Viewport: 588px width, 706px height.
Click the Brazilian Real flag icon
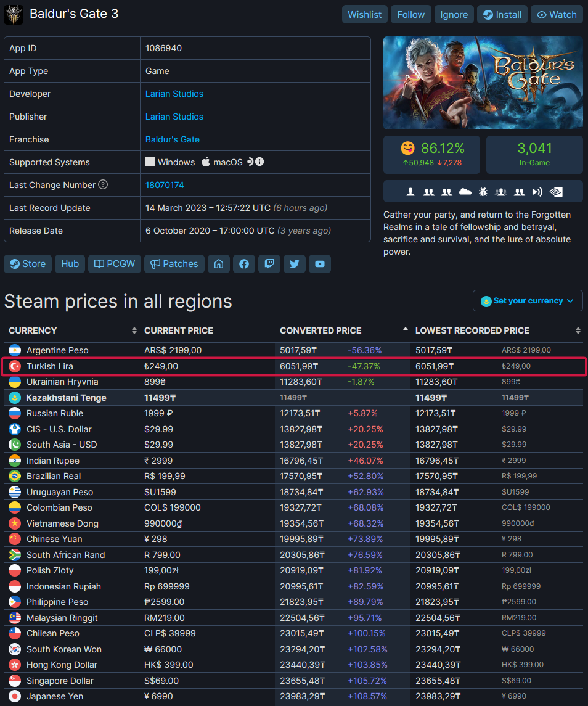(15, 476)
